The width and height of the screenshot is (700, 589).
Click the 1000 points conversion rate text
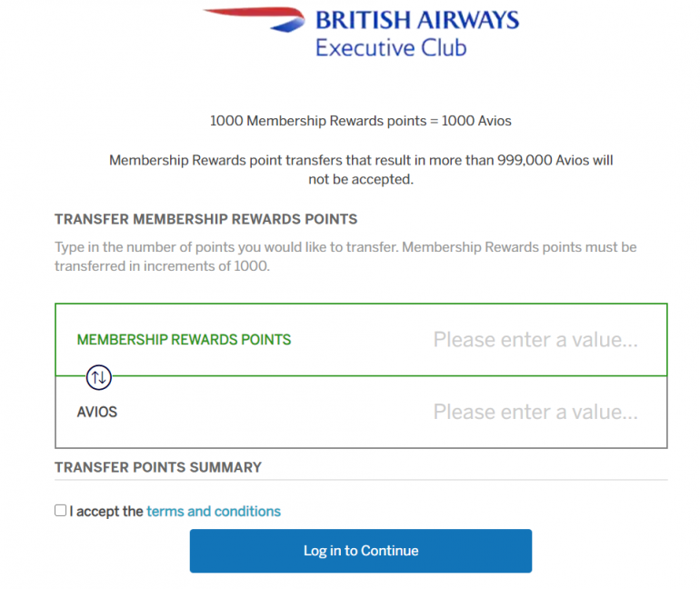361,121
